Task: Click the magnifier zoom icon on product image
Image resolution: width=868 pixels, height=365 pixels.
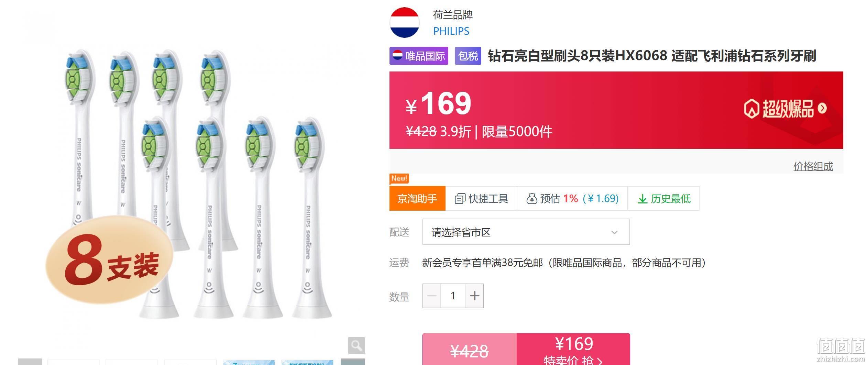Action: point(356,345)
